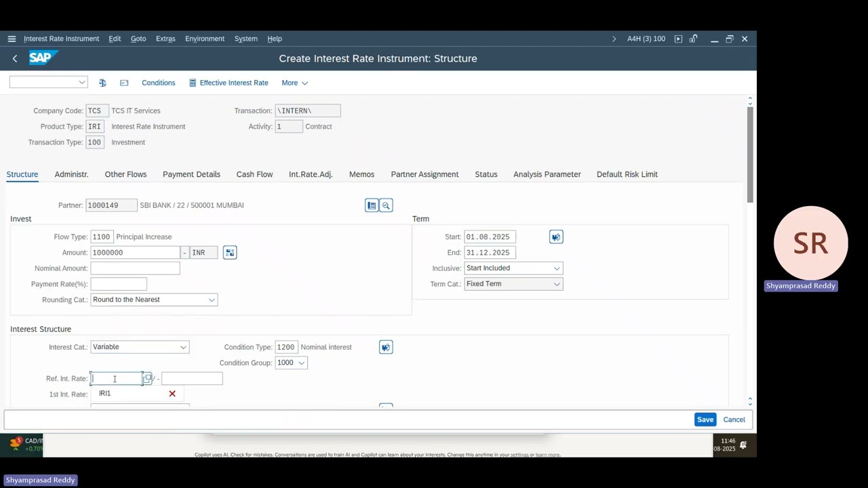Screen dimensions: 868x488
Task: Click the field right of Ref. Int. Rate
Action: pyautogui.click(x=192, y=379)
